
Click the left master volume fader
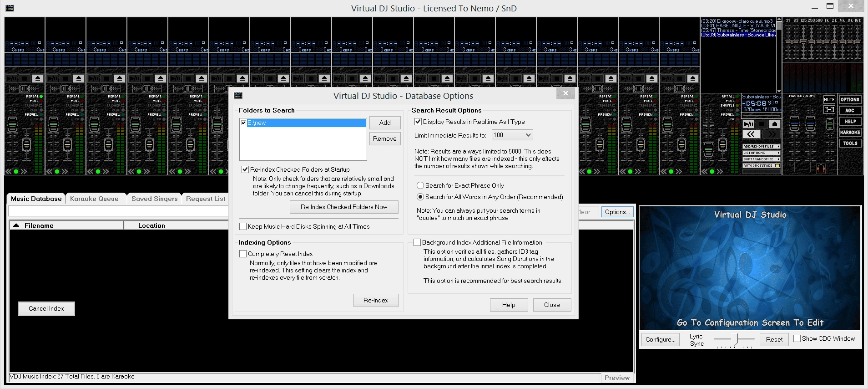[794, 124]
